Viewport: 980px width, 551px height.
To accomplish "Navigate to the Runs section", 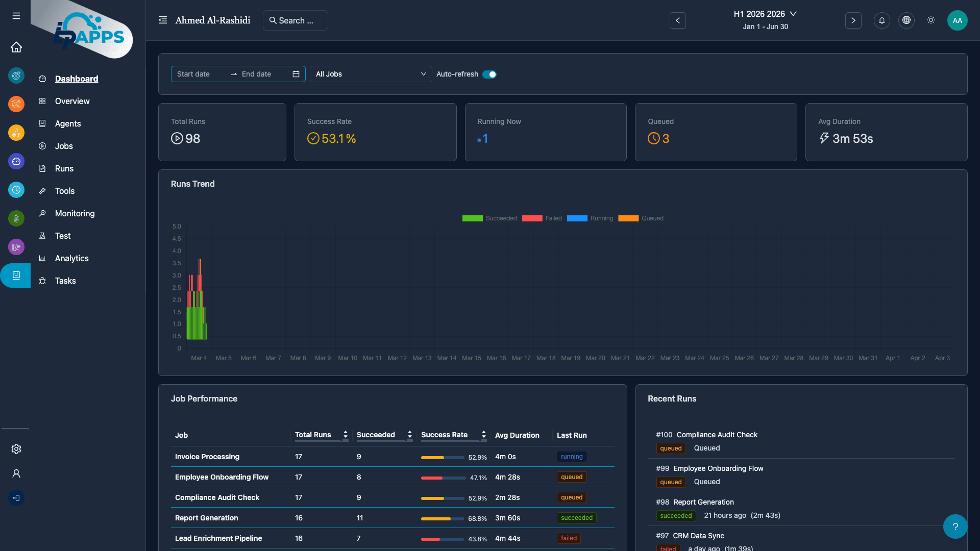I will [x=64, y=168].
